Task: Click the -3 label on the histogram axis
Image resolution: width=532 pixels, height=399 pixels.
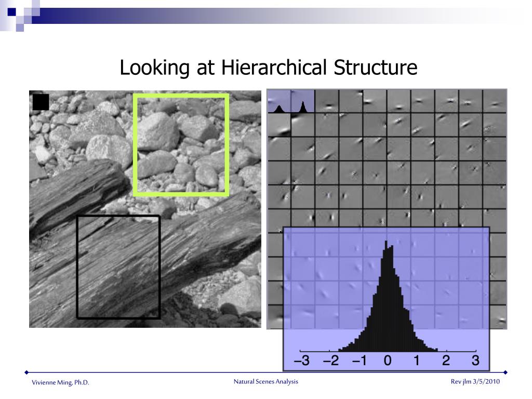Action: [x=302, y=361]
